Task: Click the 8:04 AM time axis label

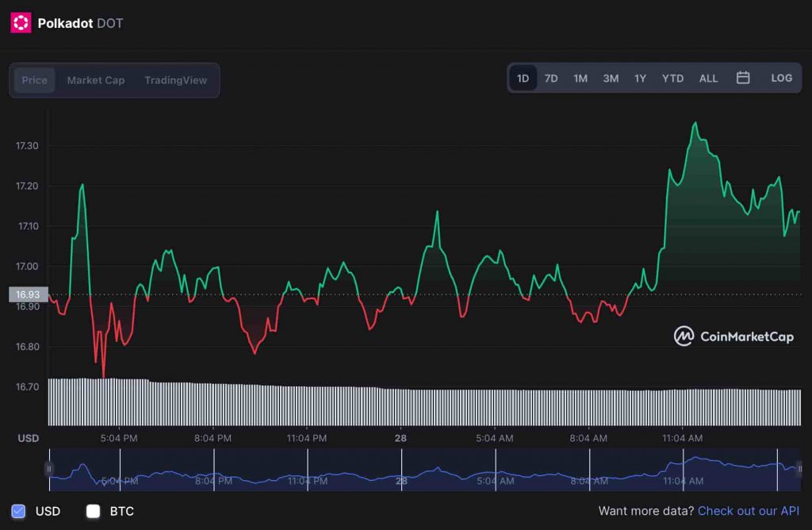Action: 588,438
